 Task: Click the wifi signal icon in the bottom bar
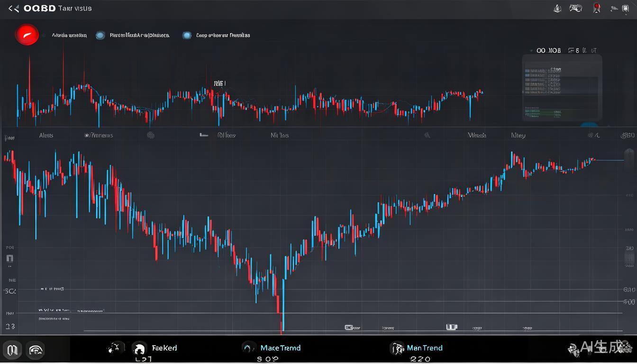tap(36, 350)
